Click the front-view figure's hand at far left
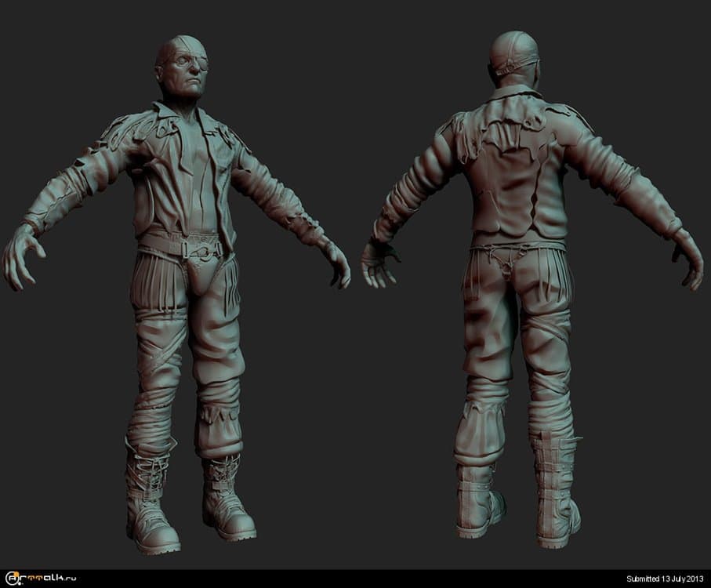 pyautogui.click(x=21, y=257)
